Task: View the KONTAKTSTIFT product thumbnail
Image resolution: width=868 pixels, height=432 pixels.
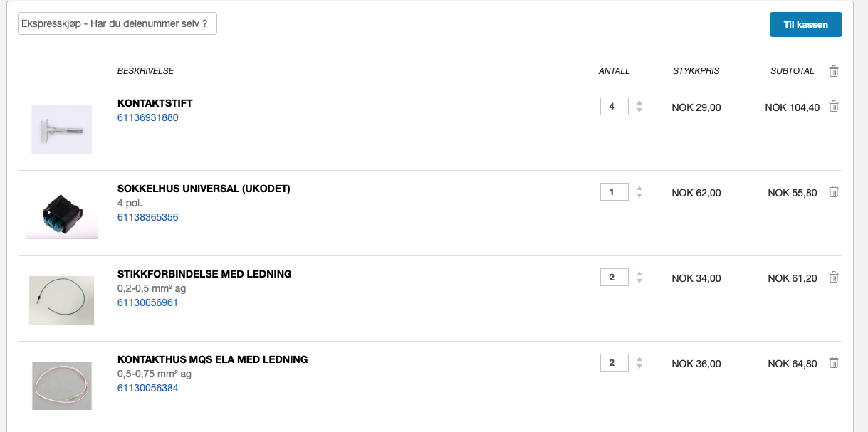Action: click(x=62, y=129)
